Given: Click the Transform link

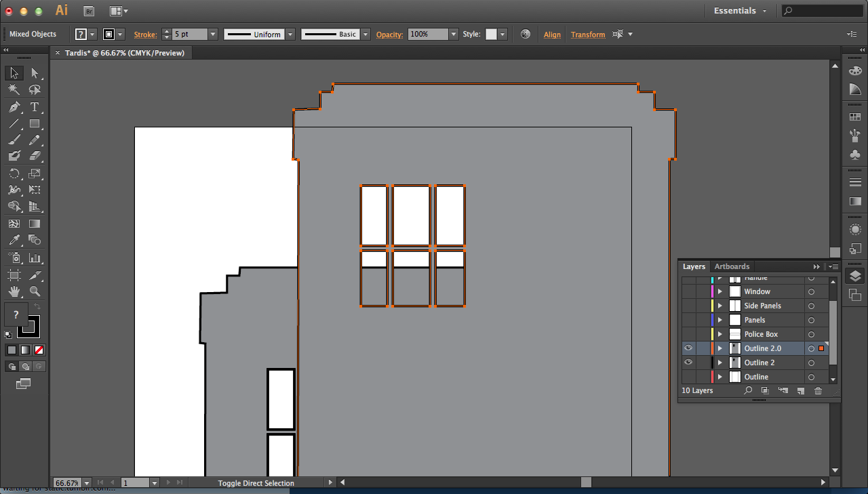Looking at the screenshot, I should click(x=588, y=35).
